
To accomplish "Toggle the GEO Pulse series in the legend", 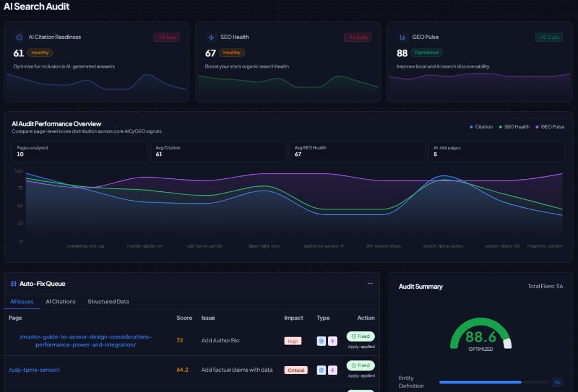I will [550, 127].
